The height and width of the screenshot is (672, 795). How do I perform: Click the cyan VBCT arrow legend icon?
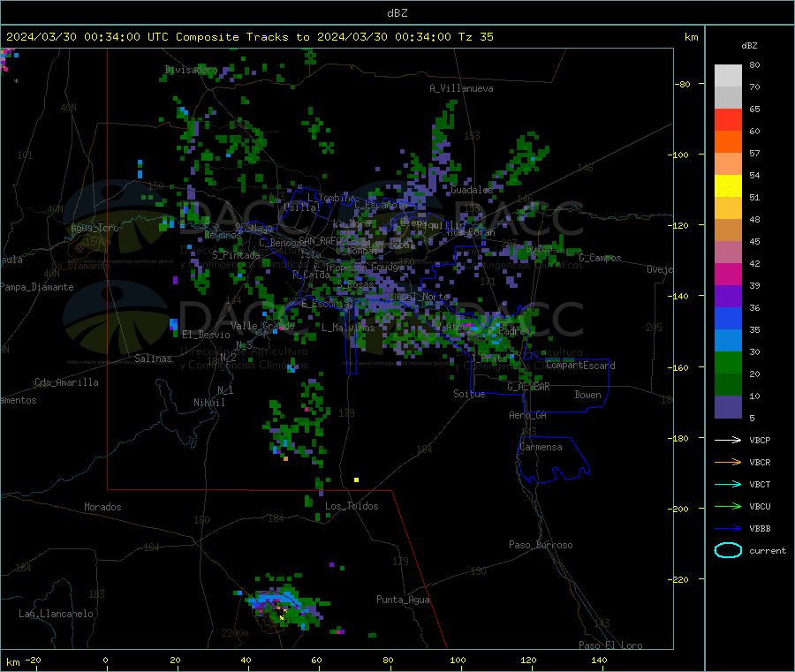click(728, 485)
